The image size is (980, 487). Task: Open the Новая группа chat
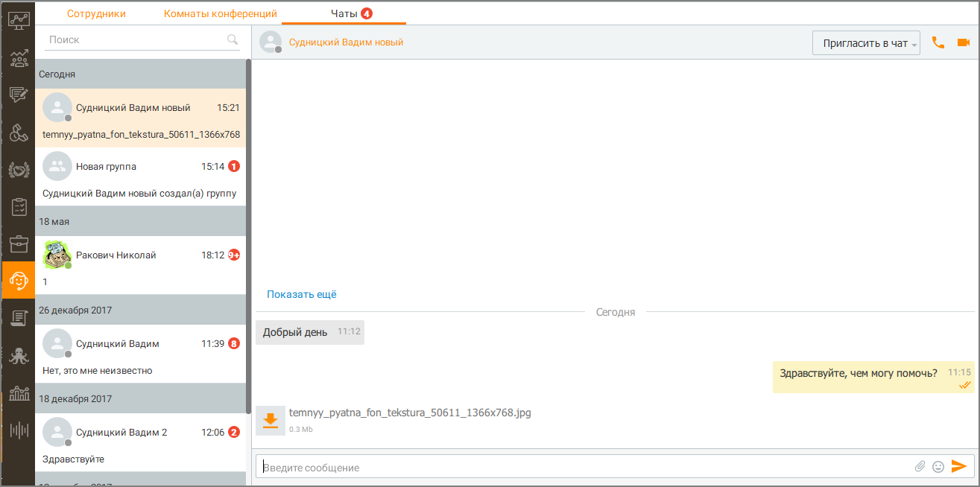point(141,178)
